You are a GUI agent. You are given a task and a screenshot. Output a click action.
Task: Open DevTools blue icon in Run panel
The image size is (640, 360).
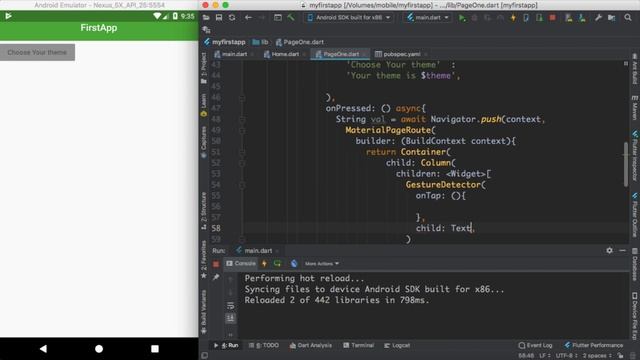click(294, 264)
